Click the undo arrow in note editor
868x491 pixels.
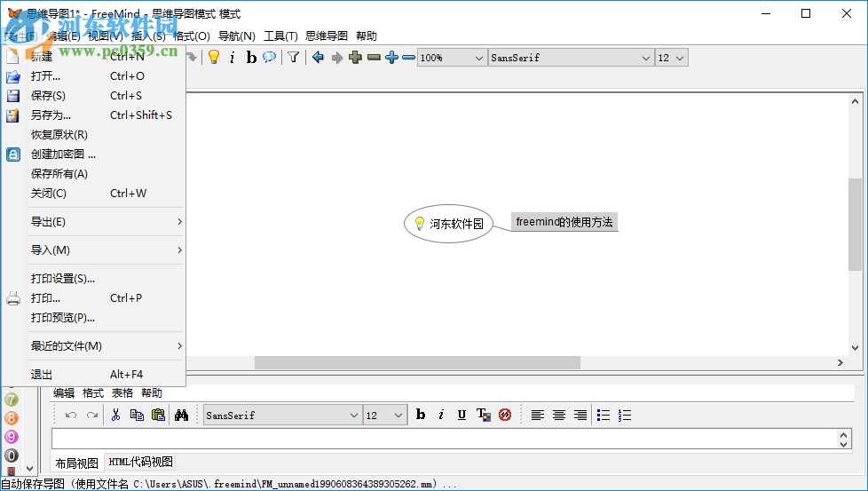[71, 415]
